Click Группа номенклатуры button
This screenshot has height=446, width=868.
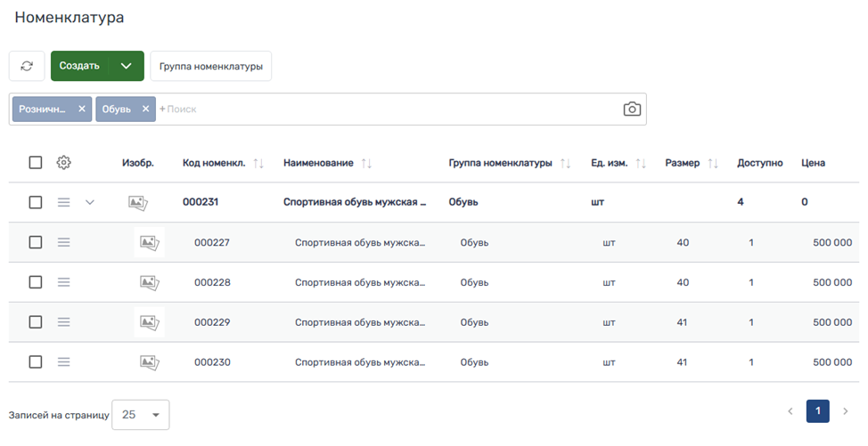(210, 66)
